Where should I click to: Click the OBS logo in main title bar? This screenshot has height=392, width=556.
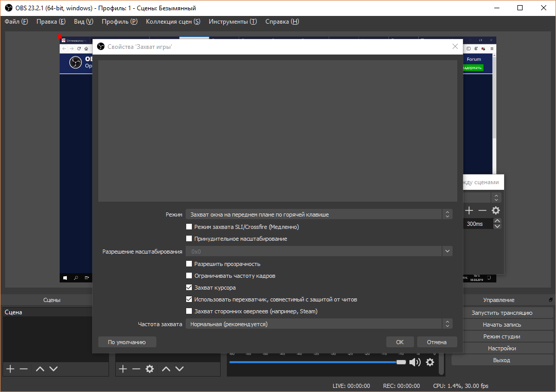9,8
